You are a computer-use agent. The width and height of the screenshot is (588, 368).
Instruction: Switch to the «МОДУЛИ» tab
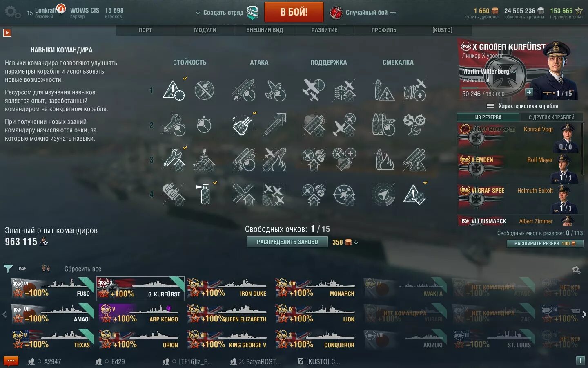pos(205,30)
